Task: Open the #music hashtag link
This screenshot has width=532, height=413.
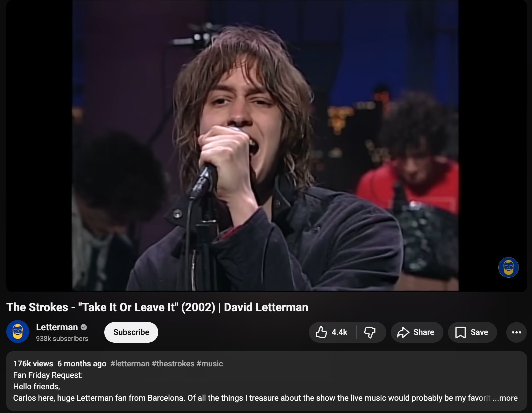Action: click(210, 364)
